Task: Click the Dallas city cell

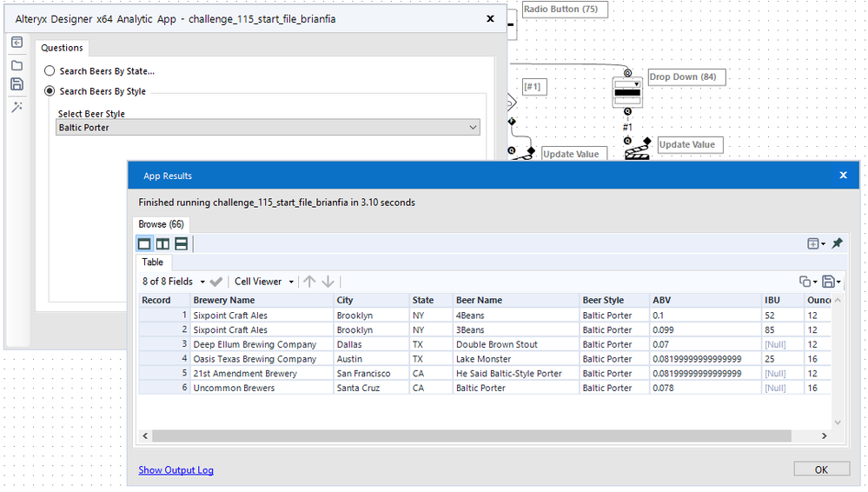Action: (x=372, y=344)
